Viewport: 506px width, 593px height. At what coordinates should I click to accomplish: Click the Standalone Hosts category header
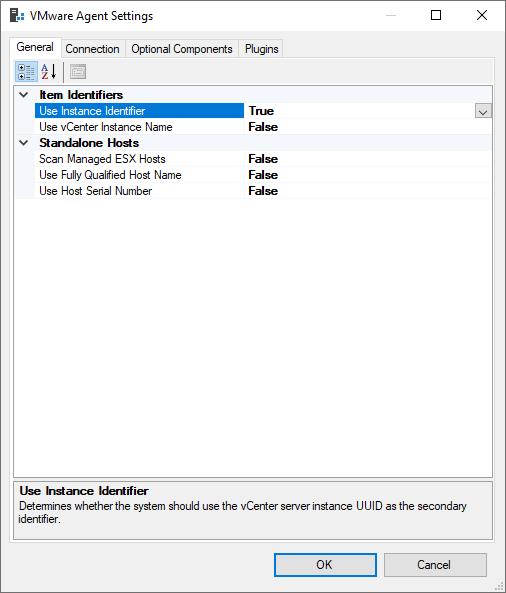(x=89, y=143)
